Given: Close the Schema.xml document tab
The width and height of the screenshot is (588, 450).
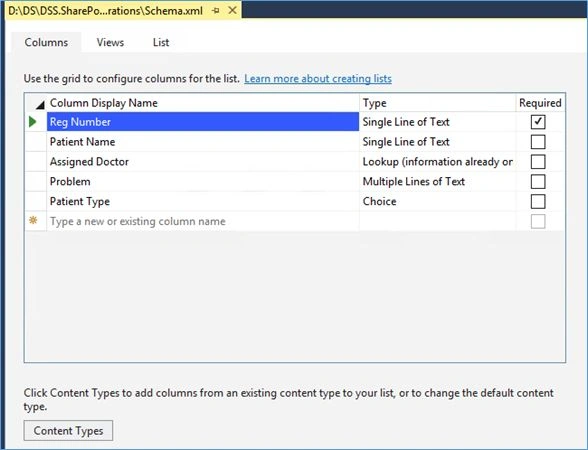Looking at the screenshot, I should (x=232, y=10).
